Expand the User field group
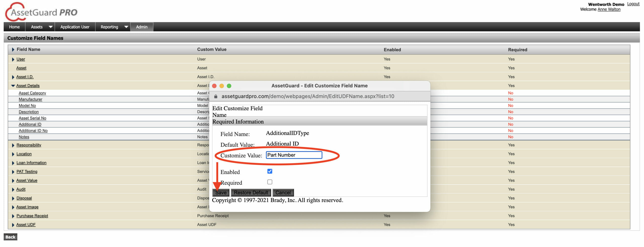 click(13, 59)
